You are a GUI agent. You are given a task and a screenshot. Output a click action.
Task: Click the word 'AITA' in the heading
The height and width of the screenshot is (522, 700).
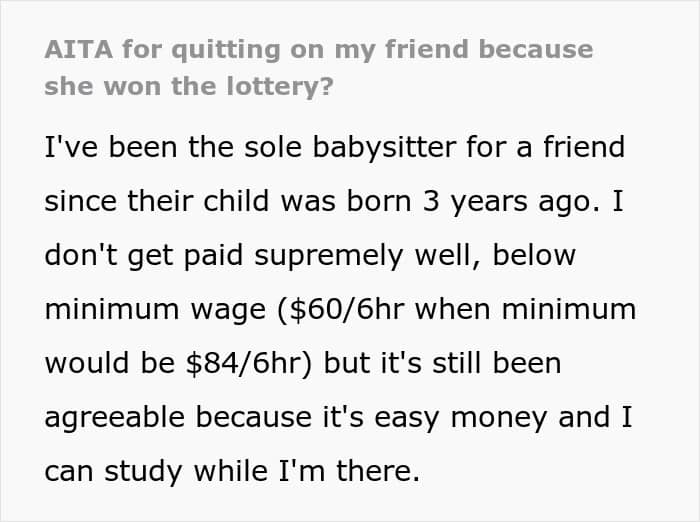[x=79, y=49]
